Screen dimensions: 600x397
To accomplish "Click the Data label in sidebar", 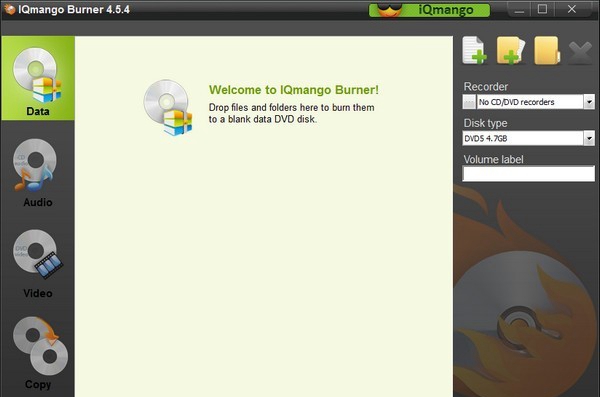I will pyautogui.click(x=38, y=111).
